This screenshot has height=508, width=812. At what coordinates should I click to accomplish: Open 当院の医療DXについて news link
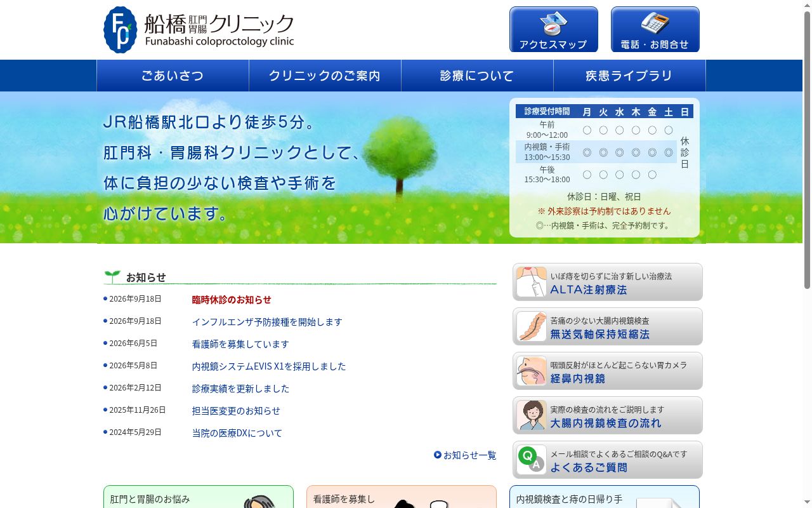pos(237,433)
